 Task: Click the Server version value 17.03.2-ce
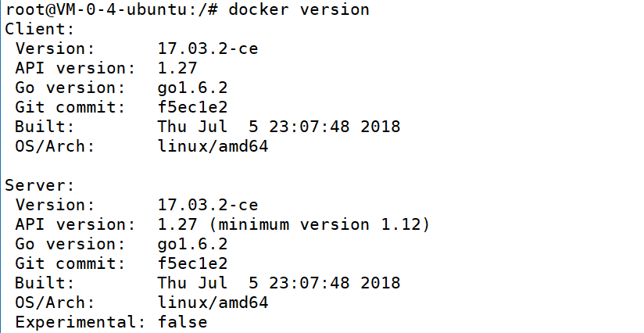coord(207,205)
